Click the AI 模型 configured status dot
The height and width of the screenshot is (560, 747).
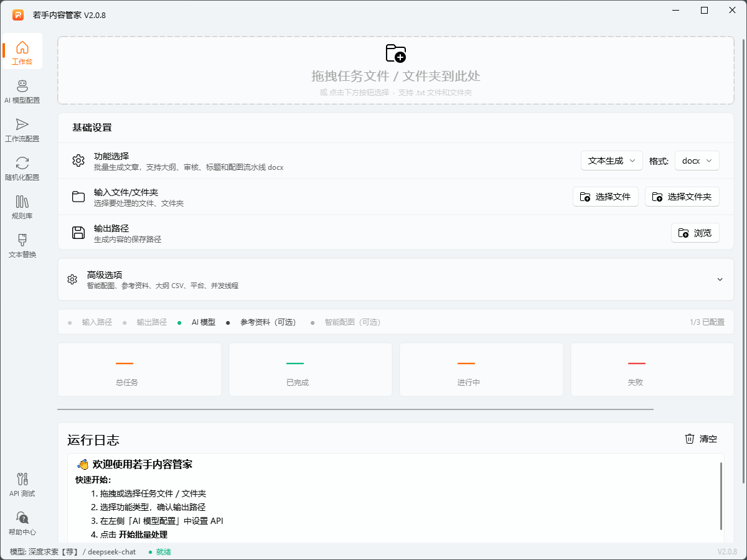181,322
